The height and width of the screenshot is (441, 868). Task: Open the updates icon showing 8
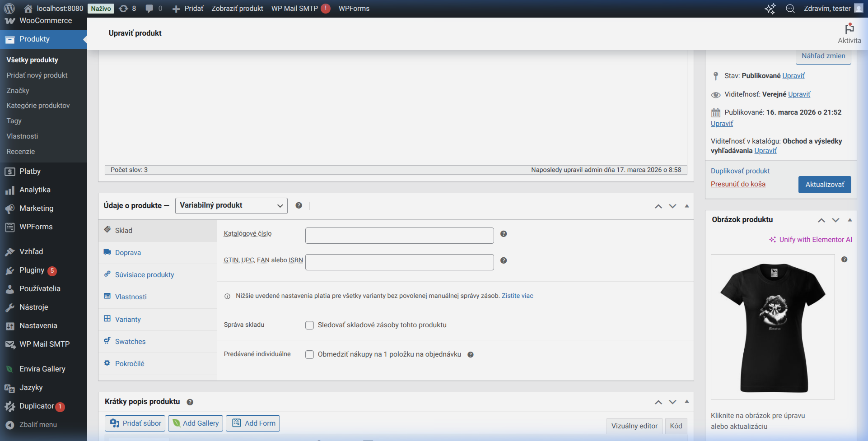point(127,9)
